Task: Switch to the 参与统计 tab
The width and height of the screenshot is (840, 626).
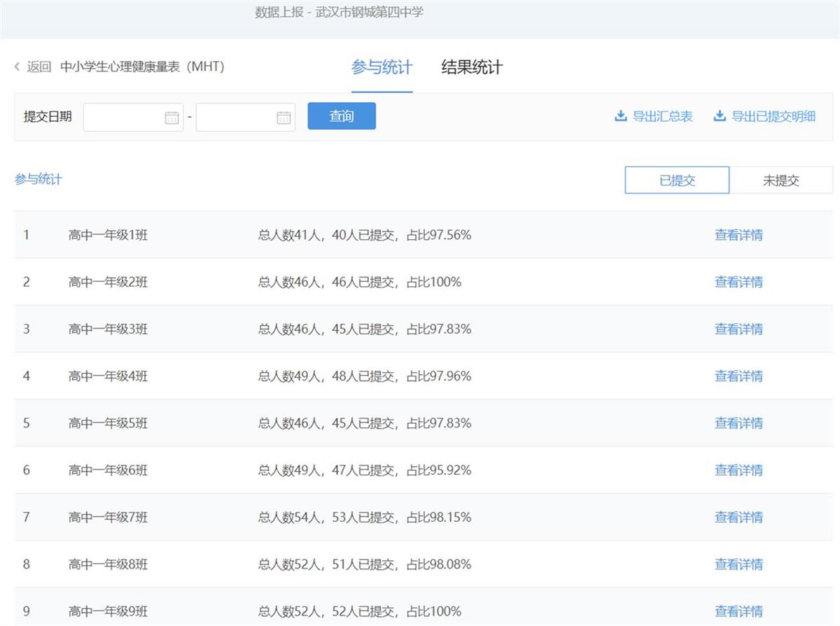Action: pyautogui.click(x=381, y=68)
